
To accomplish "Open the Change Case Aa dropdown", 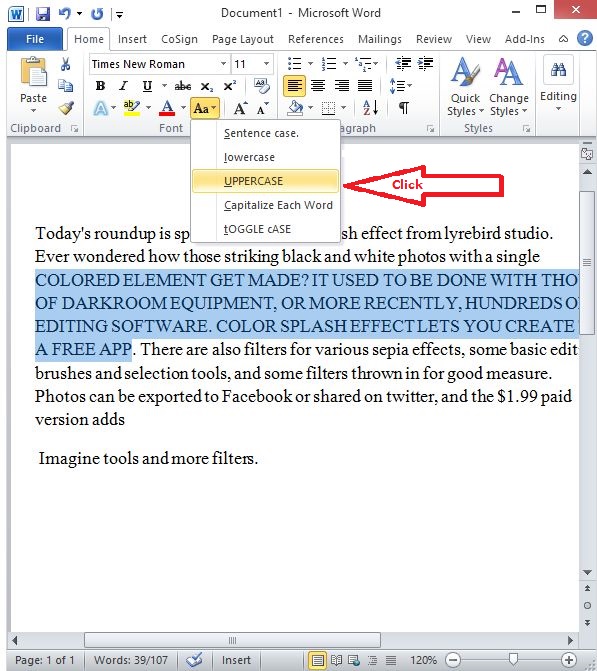I will pyautogui.click(x=205, y=108).
